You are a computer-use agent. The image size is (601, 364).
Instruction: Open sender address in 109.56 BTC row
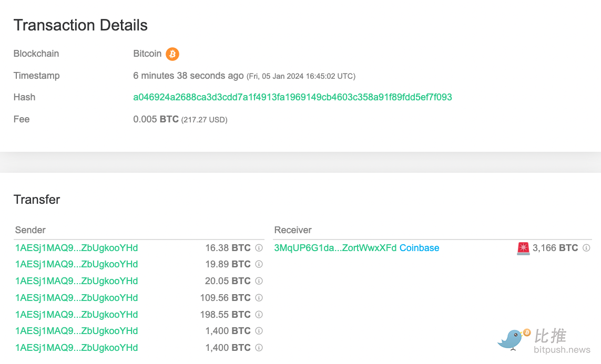77,298
